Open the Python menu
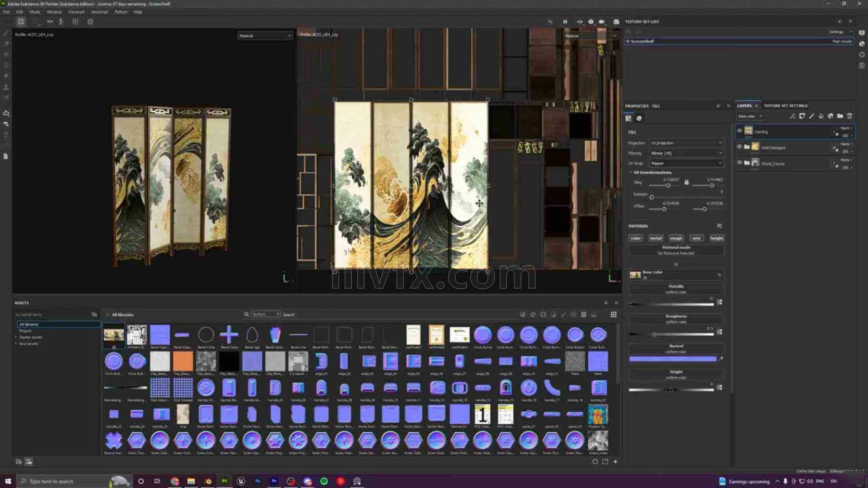Screen dimensions: 868x488 pyautogui.click(x=121, y=12)
